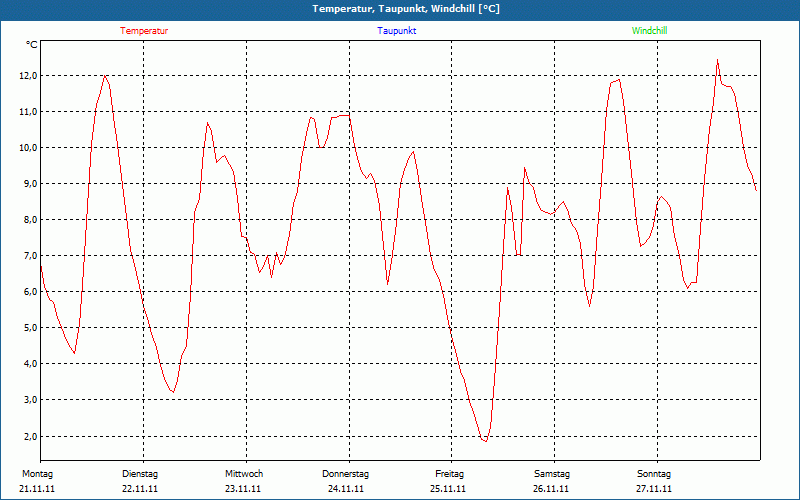Click the 5,0 y-axis value
The width and height of the screenshot is (800, 500).
[31, 328]
